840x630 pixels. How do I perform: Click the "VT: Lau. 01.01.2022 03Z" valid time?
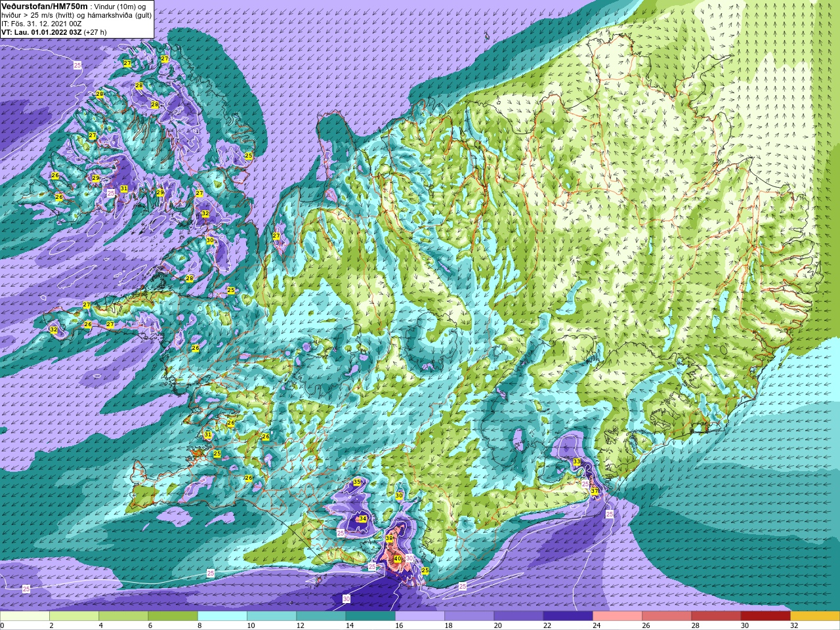(41, 32)
